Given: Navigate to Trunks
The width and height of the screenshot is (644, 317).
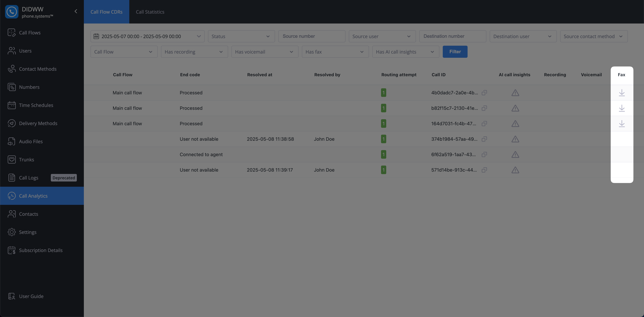Looking at the screenshot, I should [x=42, y=160].
